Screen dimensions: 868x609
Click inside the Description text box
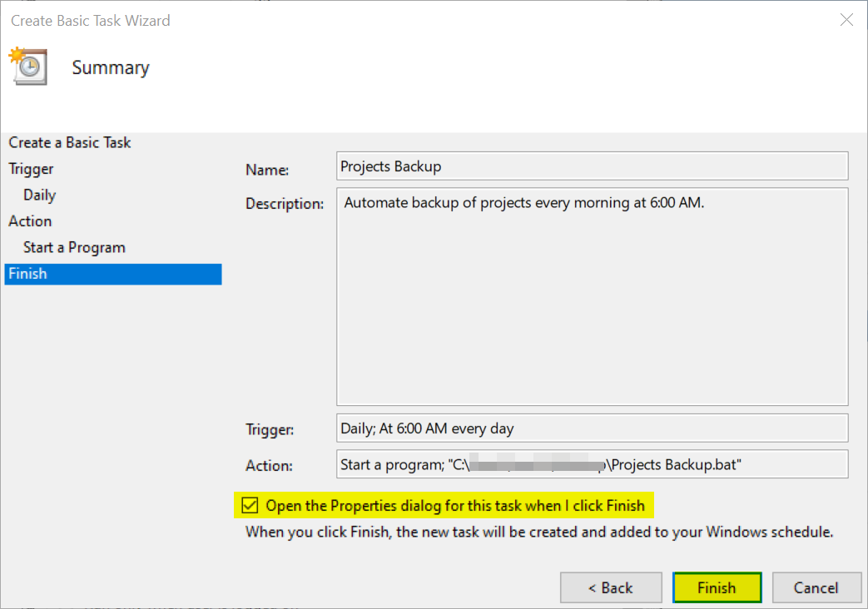coord(593,297)
